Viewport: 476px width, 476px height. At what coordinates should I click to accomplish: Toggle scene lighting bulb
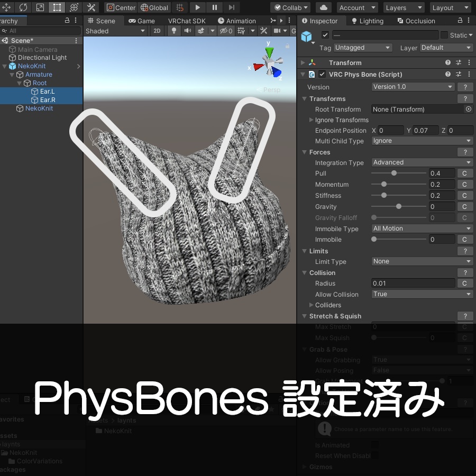[174, 31]
